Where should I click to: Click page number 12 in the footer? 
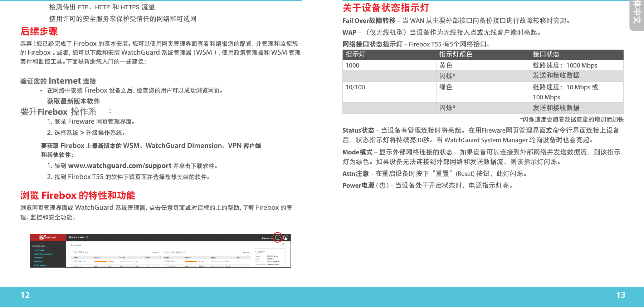point(25,295)
